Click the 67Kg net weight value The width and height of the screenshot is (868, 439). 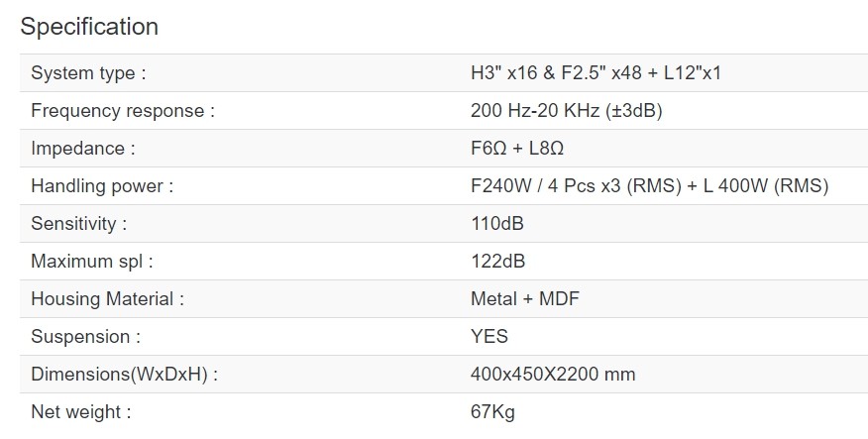[x=492, y=412]
